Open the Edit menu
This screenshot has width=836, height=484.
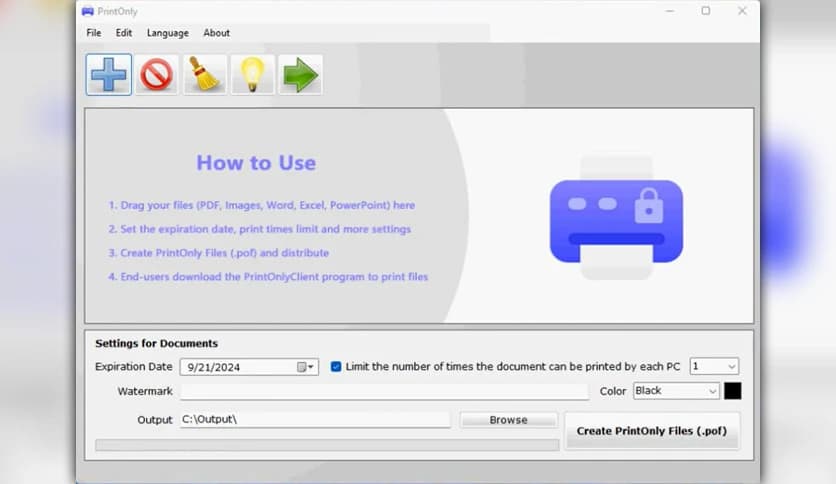124,33
